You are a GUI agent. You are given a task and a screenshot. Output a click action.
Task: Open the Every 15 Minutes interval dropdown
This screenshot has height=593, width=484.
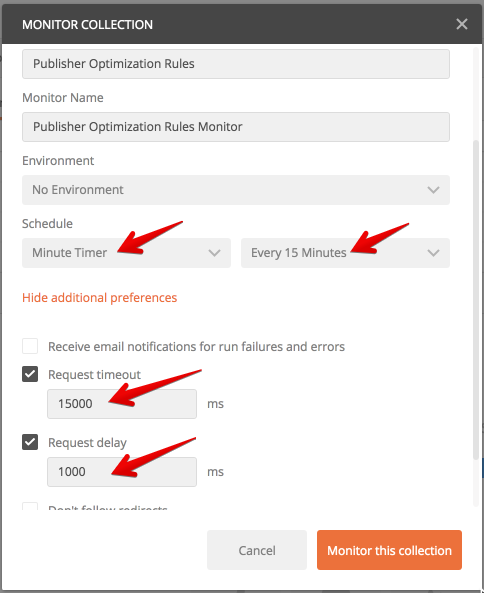pos(345,253)
